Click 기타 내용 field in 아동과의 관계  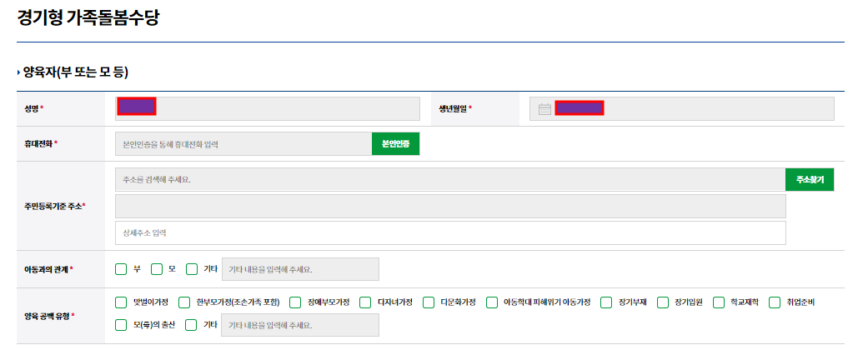[300, 269]
